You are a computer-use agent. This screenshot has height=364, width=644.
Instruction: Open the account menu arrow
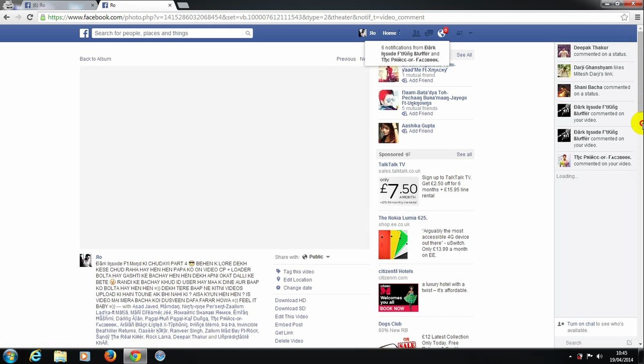470,33
